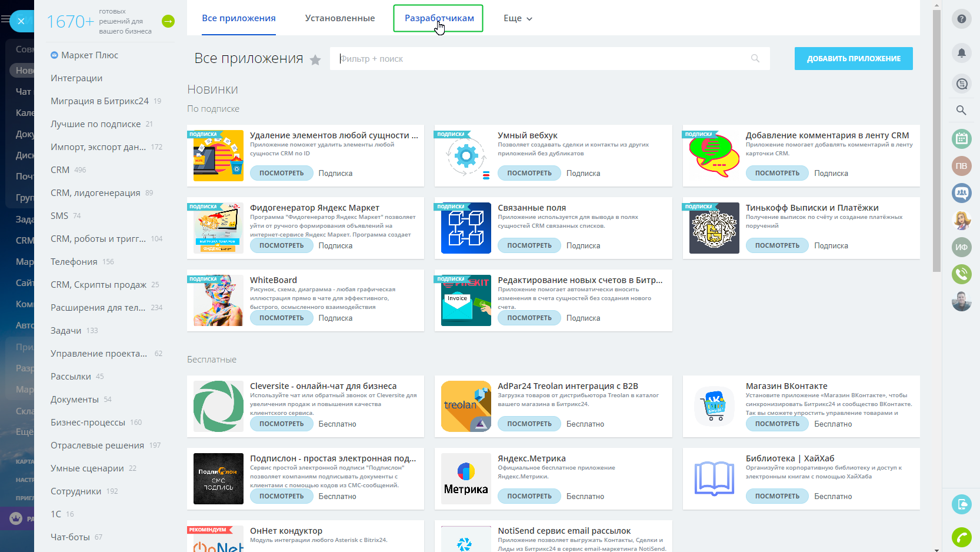Select Бизнес-процессы category

tap(88, 422)
